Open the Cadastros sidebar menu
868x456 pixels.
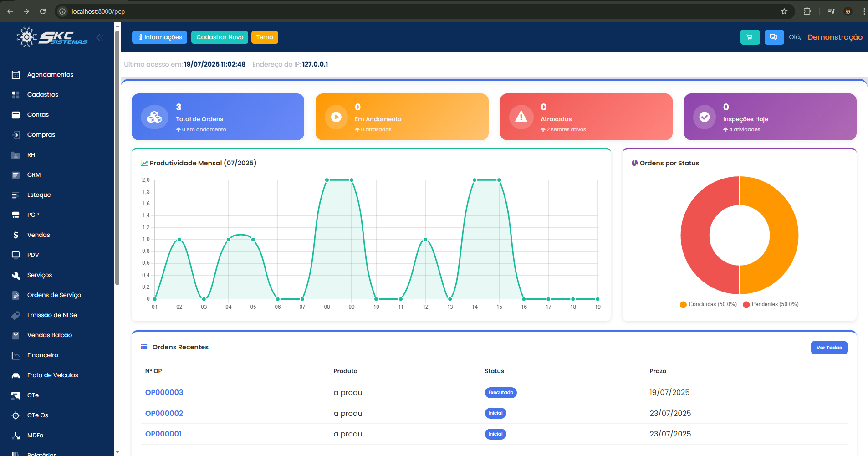42,95
